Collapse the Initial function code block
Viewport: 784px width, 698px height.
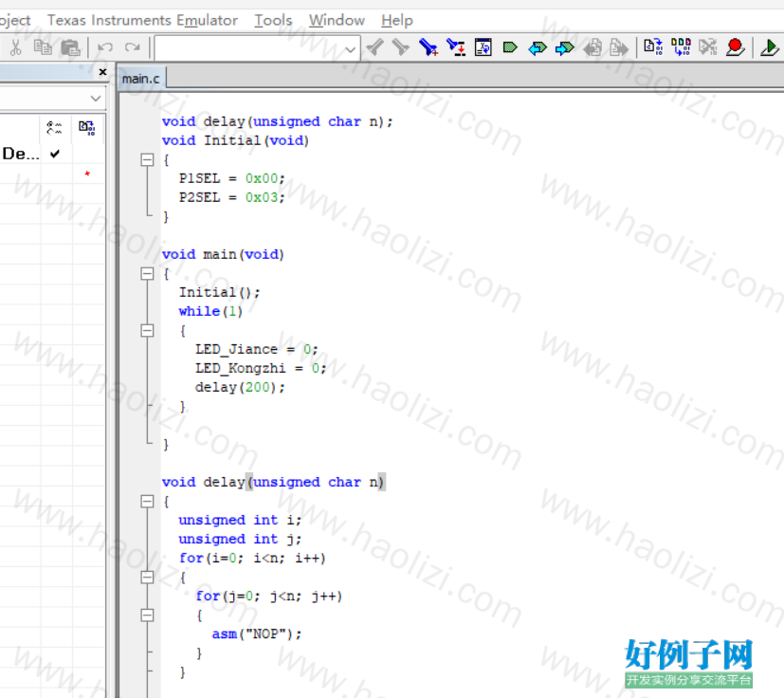[147, 160]
